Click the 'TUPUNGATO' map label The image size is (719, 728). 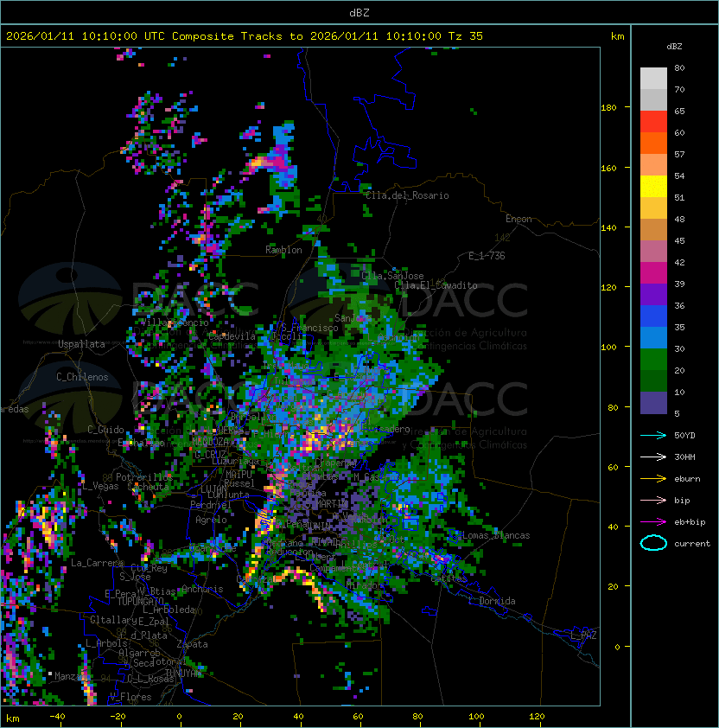140,601
